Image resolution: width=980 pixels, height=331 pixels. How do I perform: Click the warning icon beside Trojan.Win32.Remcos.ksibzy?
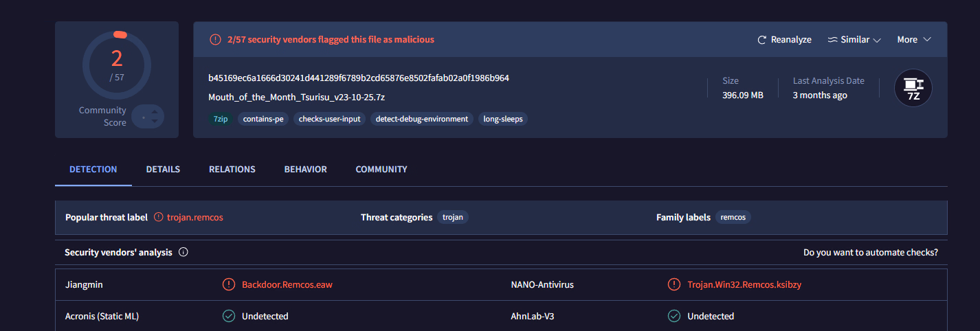click(x=674, y=284)
